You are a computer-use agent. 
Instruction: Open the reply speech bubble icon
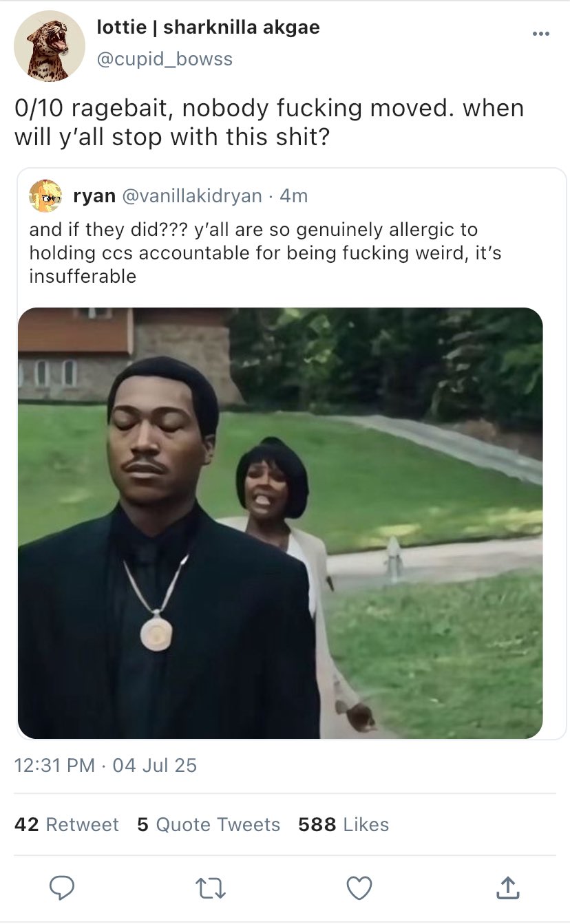coord(63,888)
